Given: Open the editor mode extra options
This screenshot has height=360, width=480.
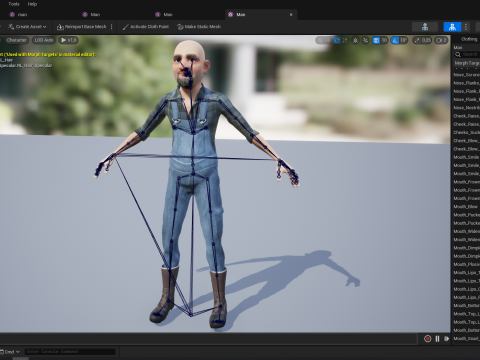Looking at the screenshot, I should (x=466, y=27).
